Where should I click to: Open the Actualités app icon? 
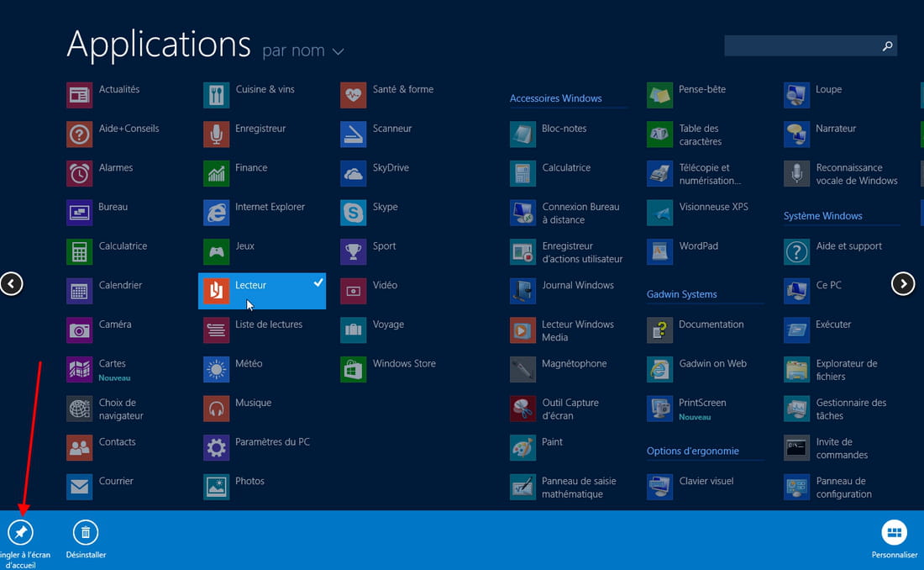pos(79,95)
